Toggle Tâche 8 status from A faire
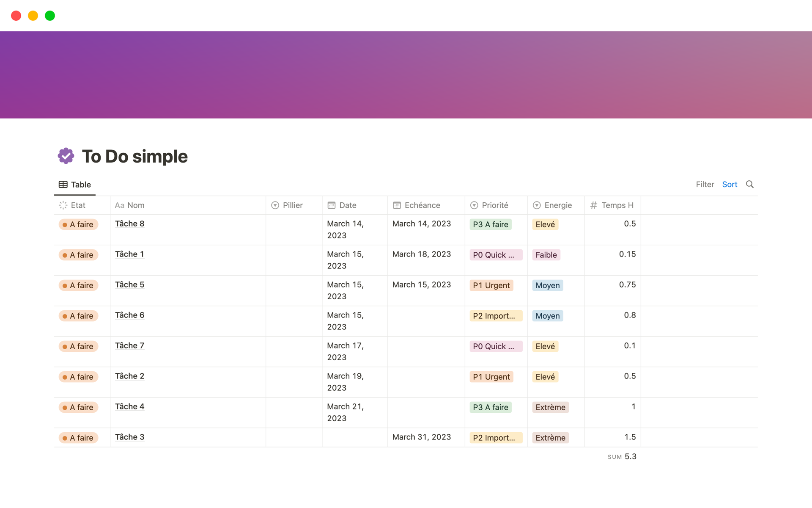This screenshot has width=812, height=508. click(78, 224)
